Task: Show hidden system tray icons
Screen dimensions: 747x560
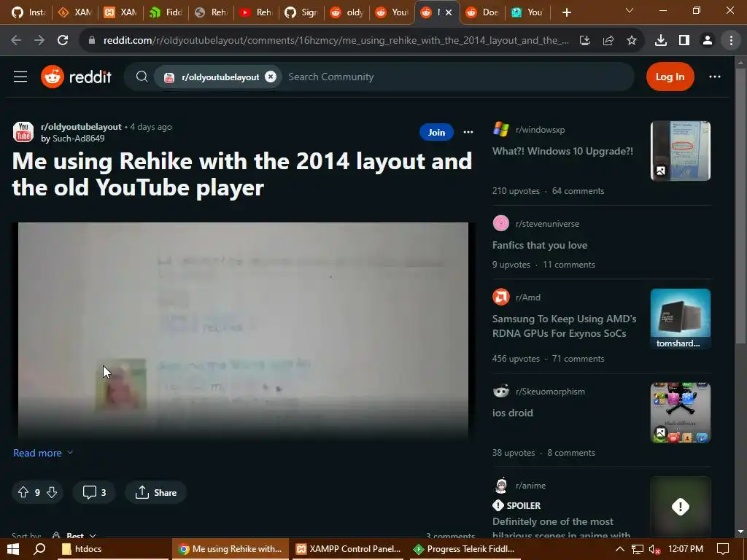Action: (619, 549)
